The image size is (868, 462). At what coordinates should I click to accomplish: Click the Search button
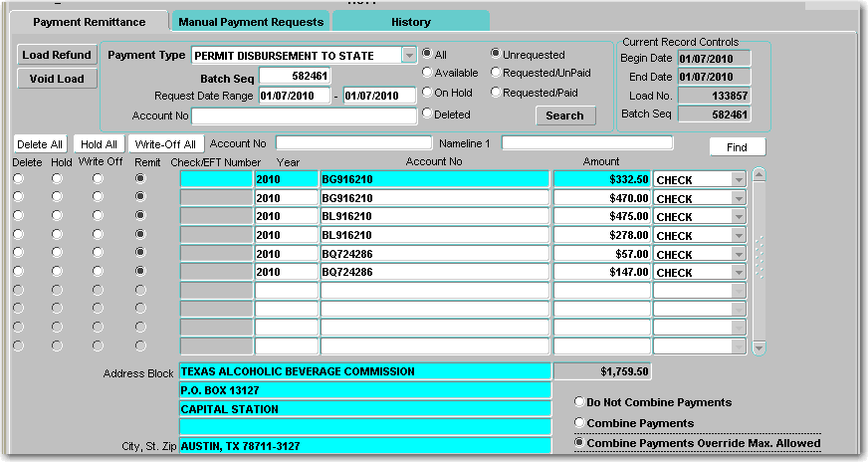(x=565, y=115)
